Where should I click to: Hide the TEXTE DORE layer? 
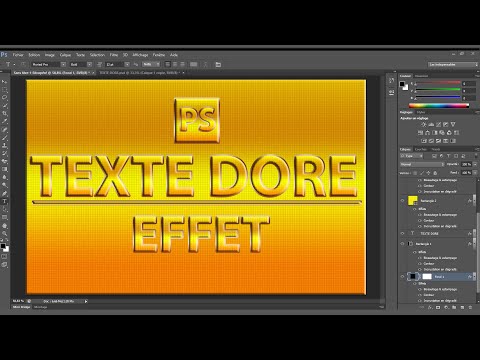tap(402, 233)
